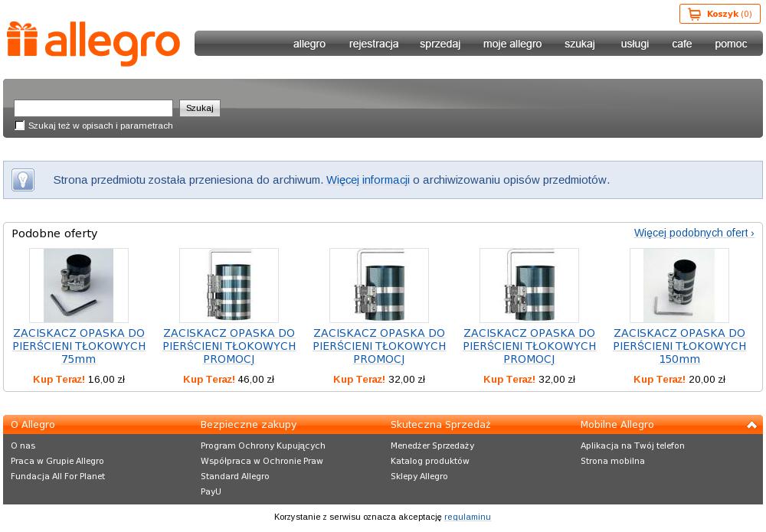The width and height of the screenshot is (766, 532).
Task: Follow the 'Więcej informacji' link
Action: (368, 180)
